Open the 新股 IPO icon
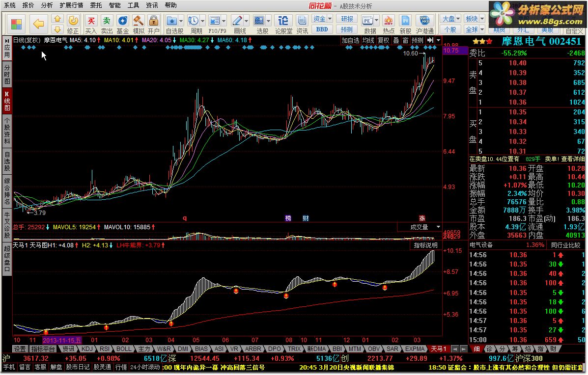The height and width of the screenshot is (375, 588). tap(405, 25)
